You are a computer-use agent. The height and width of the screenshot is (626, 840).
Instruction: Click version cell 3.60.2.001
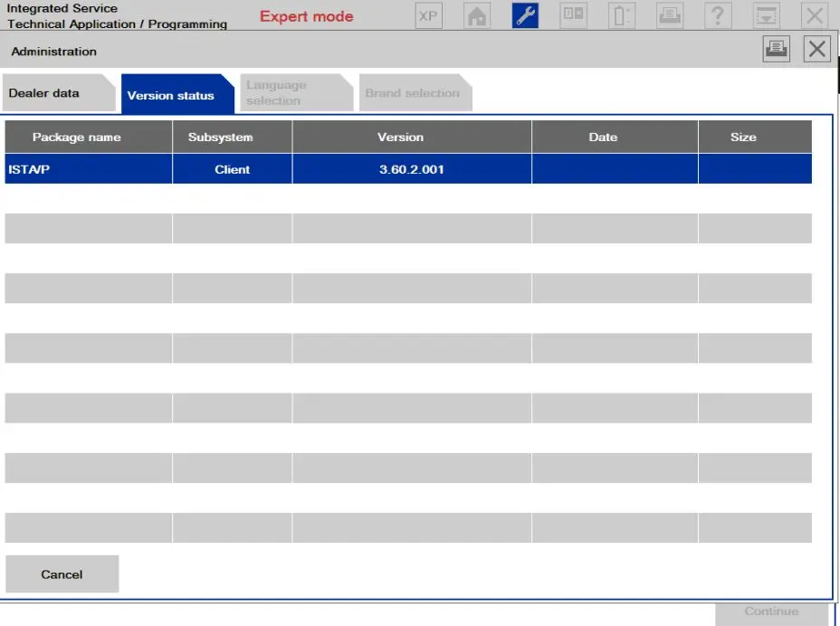412,169
